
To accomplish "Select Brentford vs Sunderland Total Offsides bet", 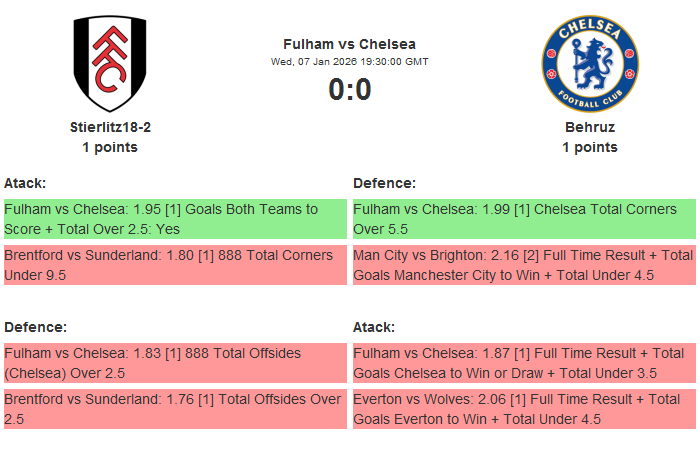I will point(175,409).
